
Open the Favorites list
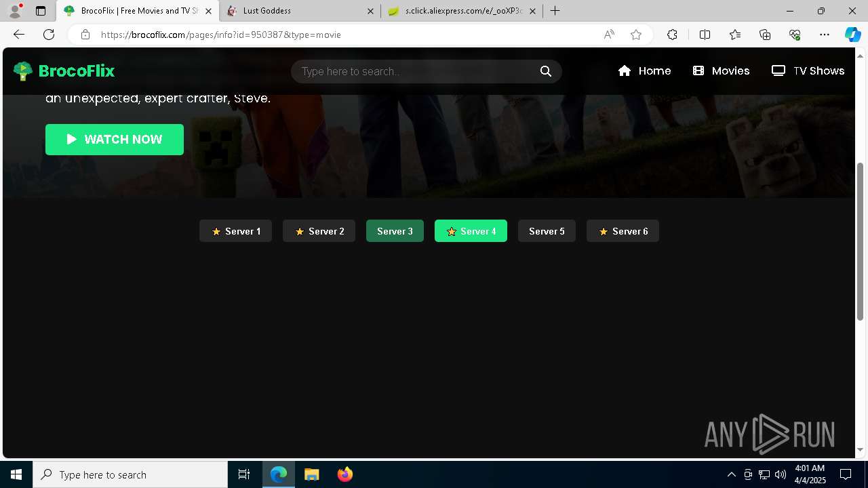tap(735, 35)
